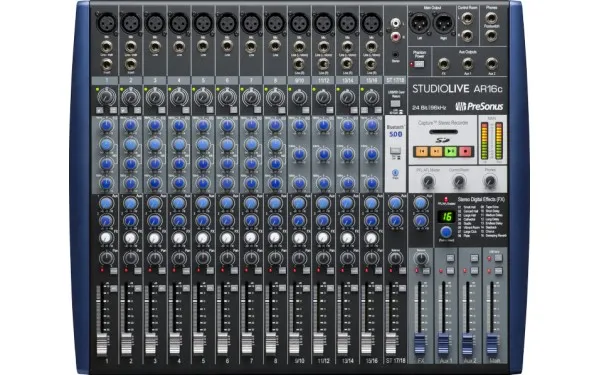The width and height of the screenshot is (600, 375).
Task: Click the stereo mini-jack input below the RCAs
Action: 396,55
